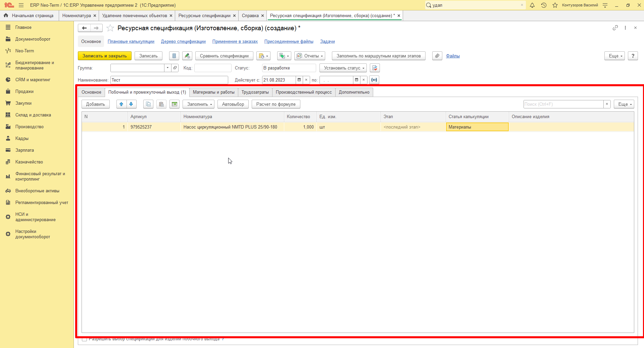Click the paperclip attachments icon
The width and height of the screenshot is (644, 348).
[x=437, y=56]
